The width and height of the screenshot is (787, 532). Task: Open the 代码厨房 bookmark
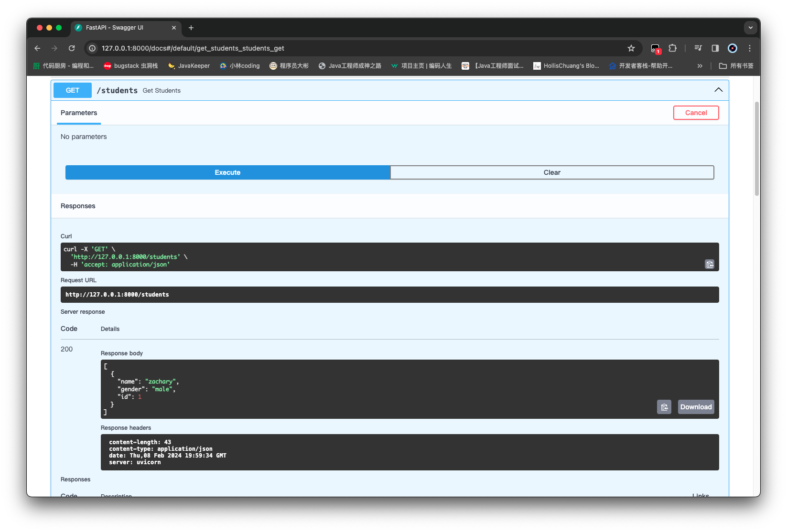coord(64,66)
